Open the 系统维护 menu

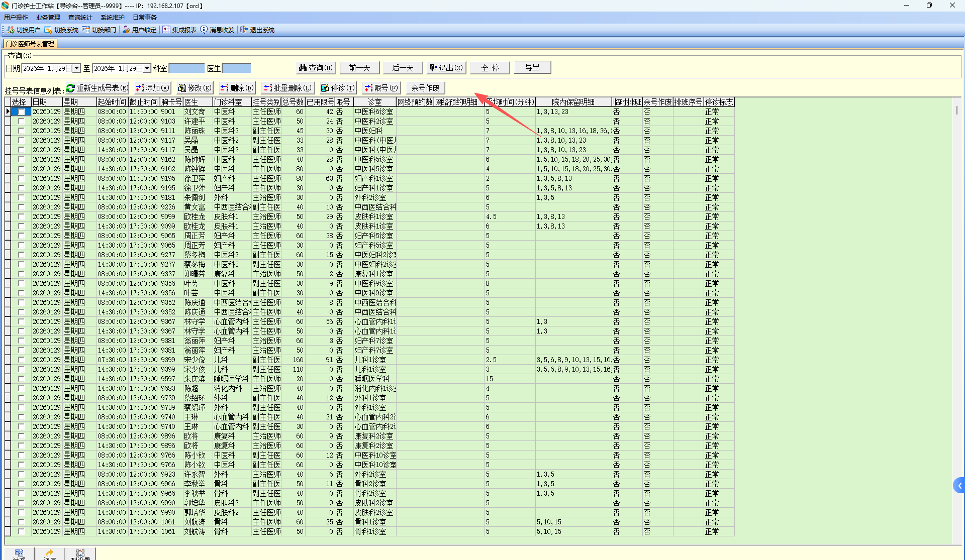(112, 18)
